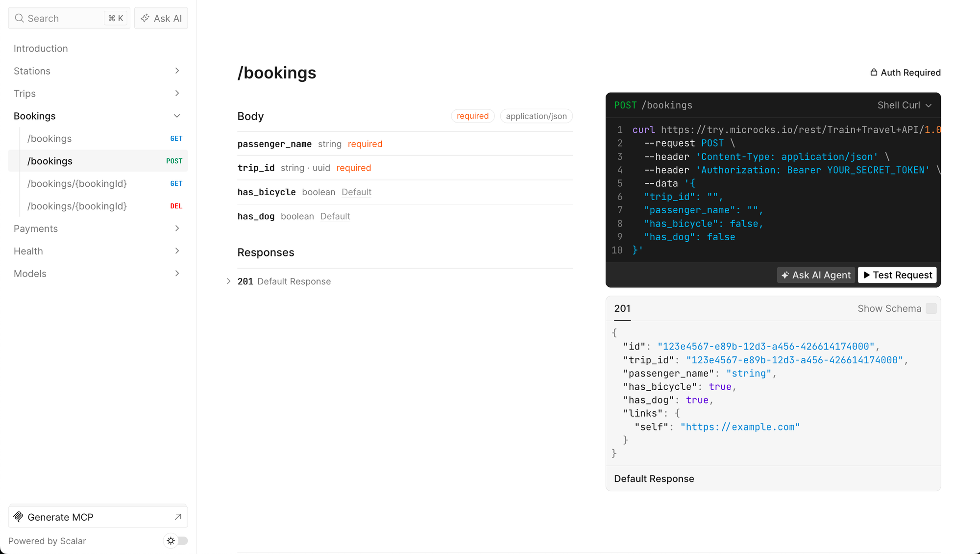Click the Test Request button
Screen dimensions: 980x554
897,275
